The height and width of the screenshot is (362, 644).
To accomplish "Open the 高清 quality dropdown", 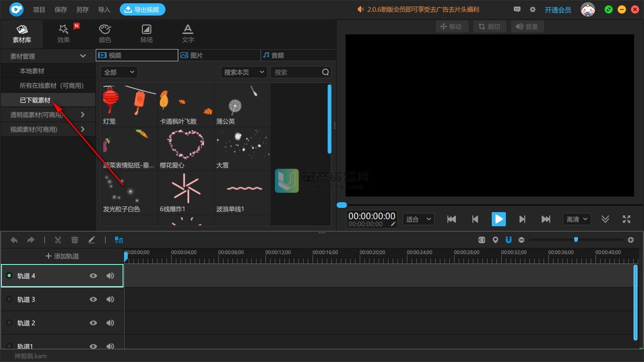I will click(577, 219).
